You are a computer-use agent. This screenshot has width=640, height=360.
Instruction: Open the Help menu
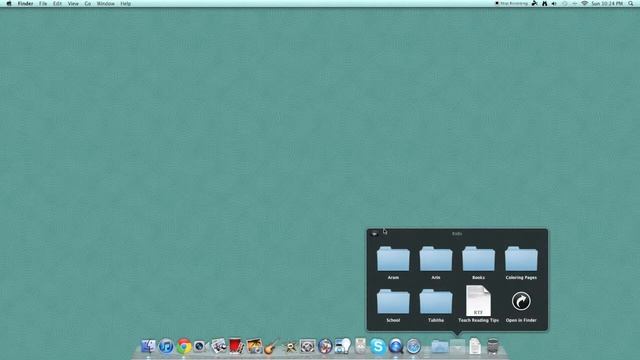pyautogui.click(x=125, y=3)
